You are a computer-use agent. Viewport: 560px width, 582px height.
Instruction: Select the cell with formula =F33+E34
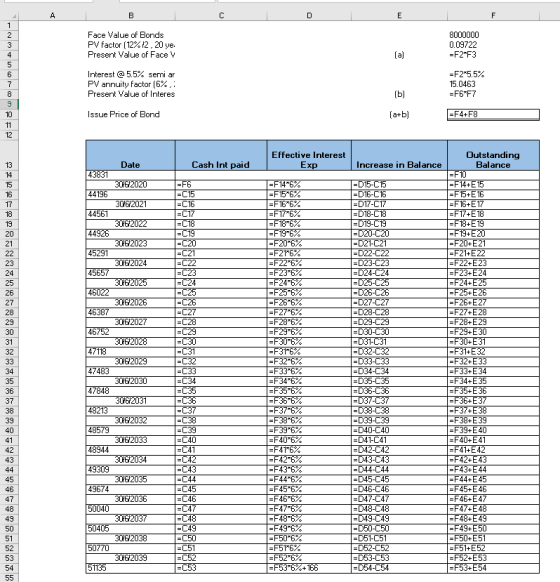(494, 372)
